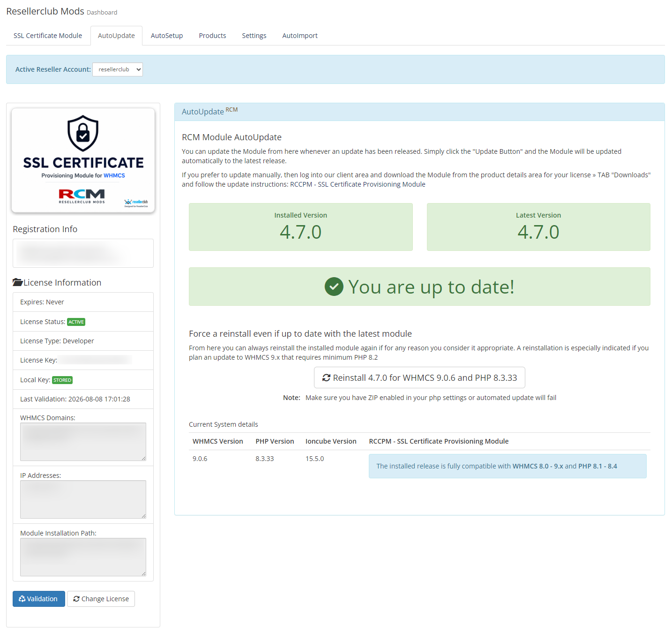Screen dimensions: 672x642
Task: Click the Change License button
Action: click(101, 599)
